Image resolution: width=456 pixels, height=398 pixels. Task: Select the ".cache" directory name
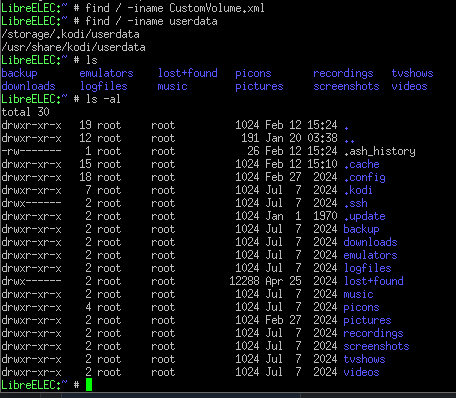click(362, 164)
